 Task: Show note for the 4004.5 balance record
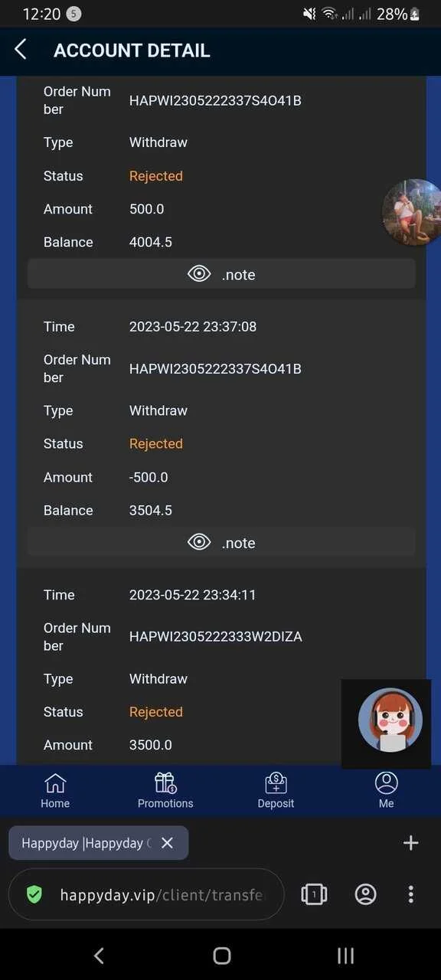(x=221, y=274)
